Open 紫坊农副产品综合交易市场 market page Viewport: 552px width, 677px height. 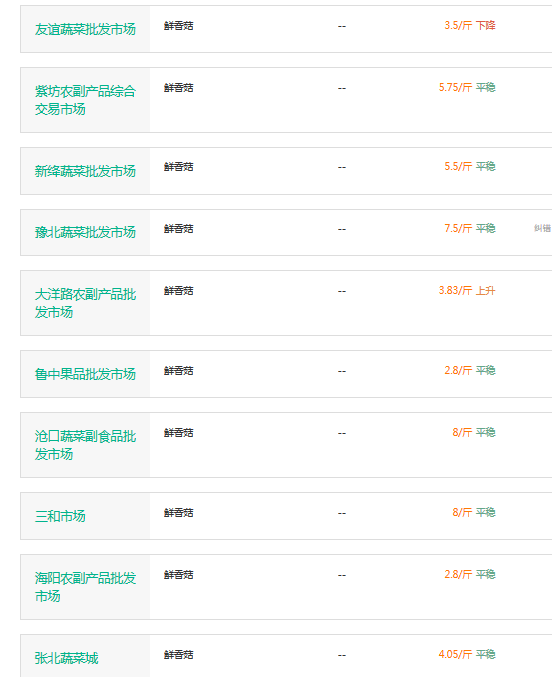coord(85,100)
